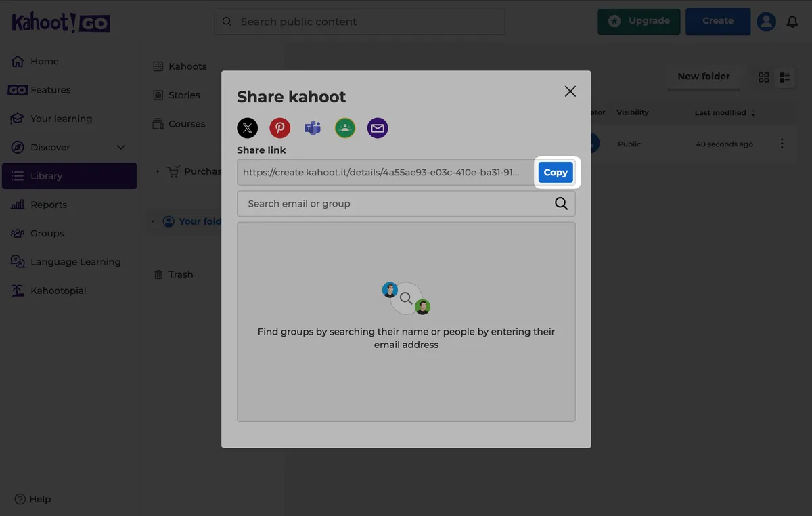Viewport: 812px width, 516px height.
Task: Open GO Features in sidebar
Action: [x=69, y=90]
